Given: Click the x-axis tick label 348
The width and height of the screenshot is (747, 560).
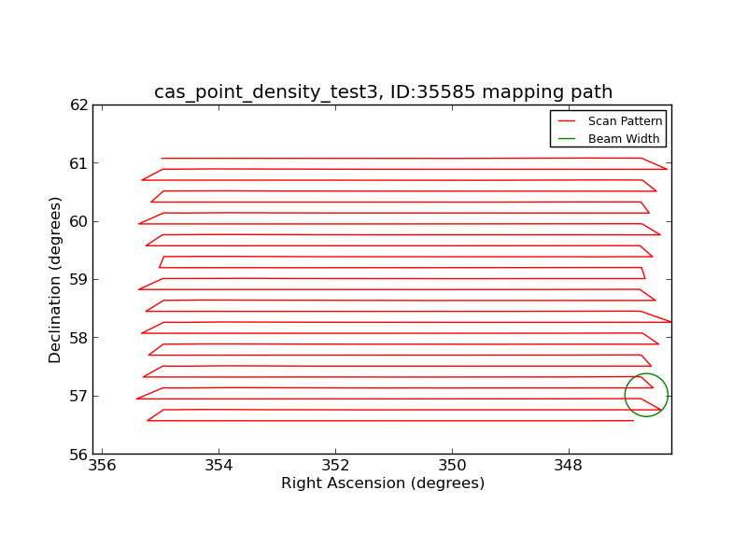Looking at the screenshot, I should point(569,465).
